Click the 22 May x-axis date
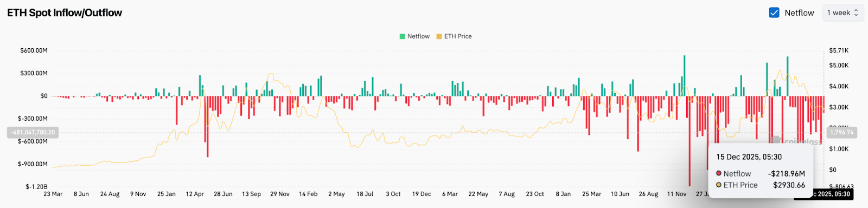Viewport: 868px width, 208px height. click(x=478, y=194)
